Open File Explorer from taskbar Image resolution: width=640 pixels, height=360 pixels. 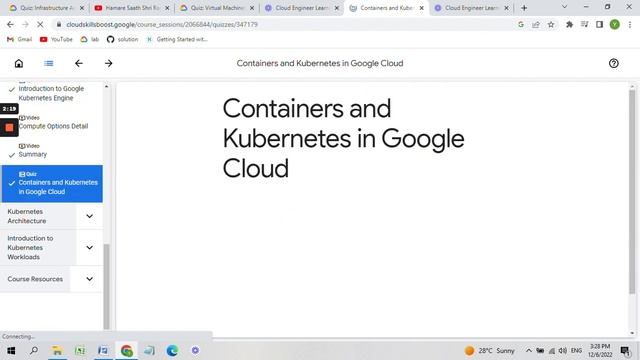pyautogui.click(x=57, y=351)
